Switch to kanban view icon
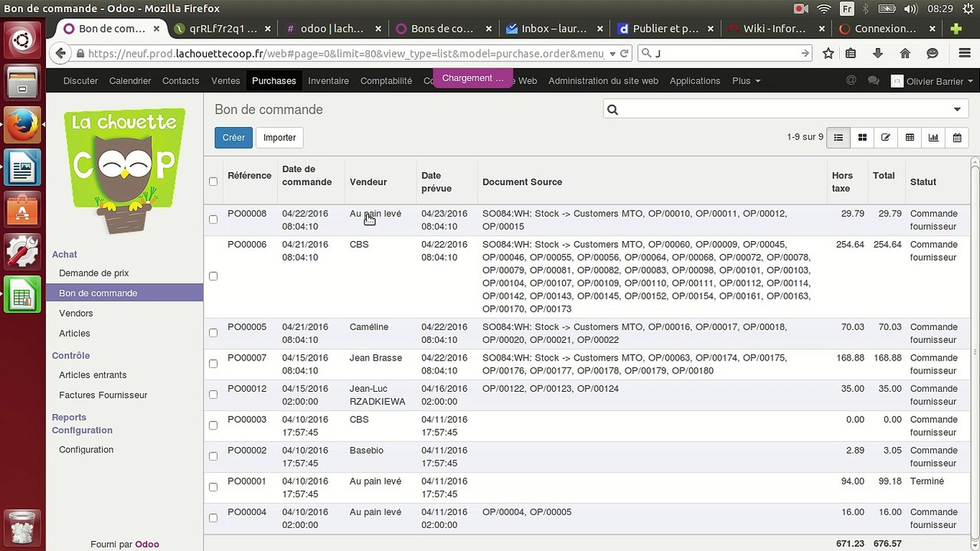Image resolution: width=980 pixels, height=551 pixels. pos(862,138)
